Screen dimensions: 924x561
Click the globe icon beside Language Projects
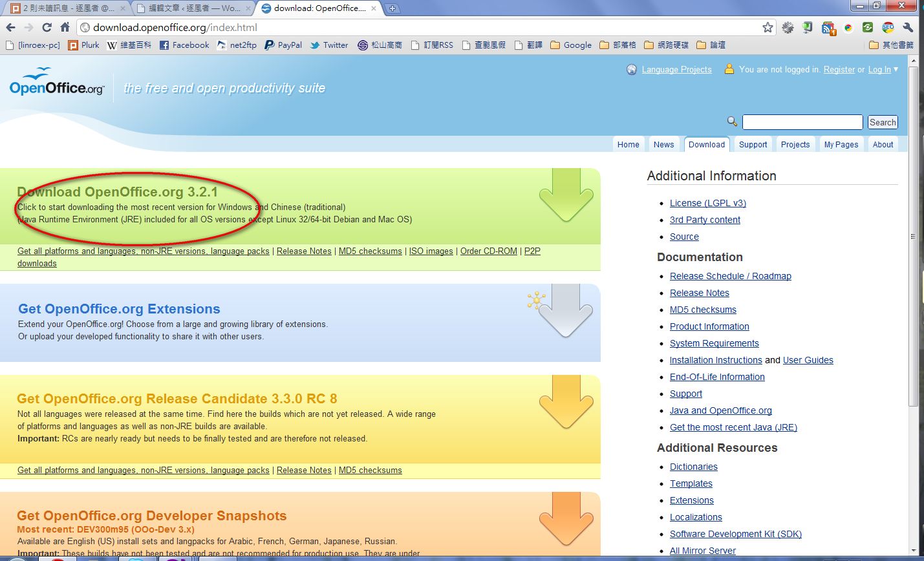pyautogui.click(x=632, y=70)
